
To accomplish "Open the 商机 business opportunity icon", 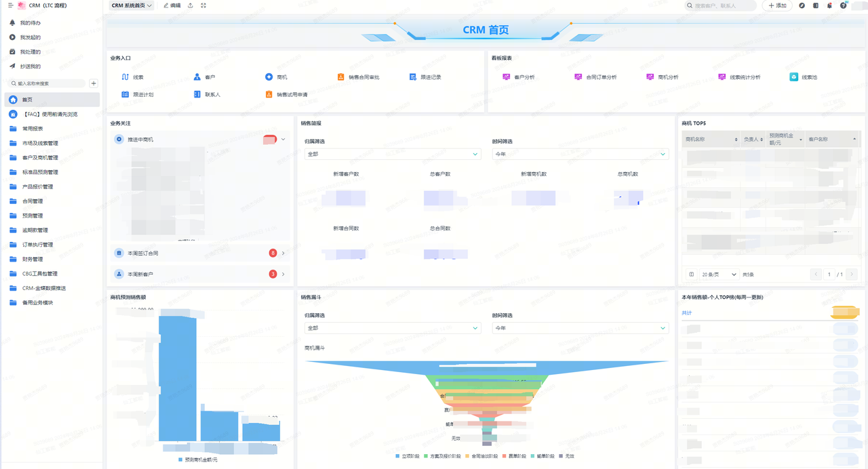I will [269, 77].
